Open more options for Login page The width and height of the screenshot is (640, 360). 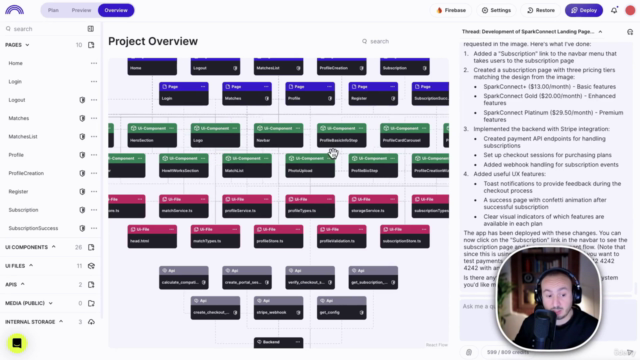(x=94, y=82)
